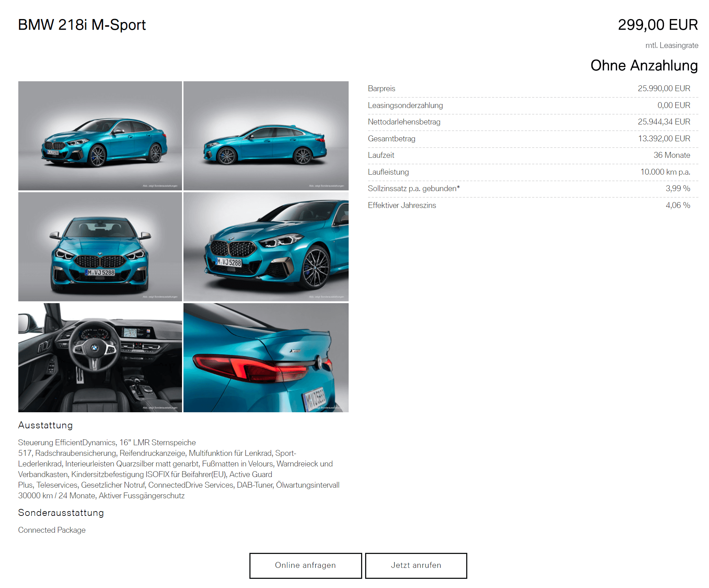Click the Connected Package text
Screen dimensions: 709x588
click(52, 530)
